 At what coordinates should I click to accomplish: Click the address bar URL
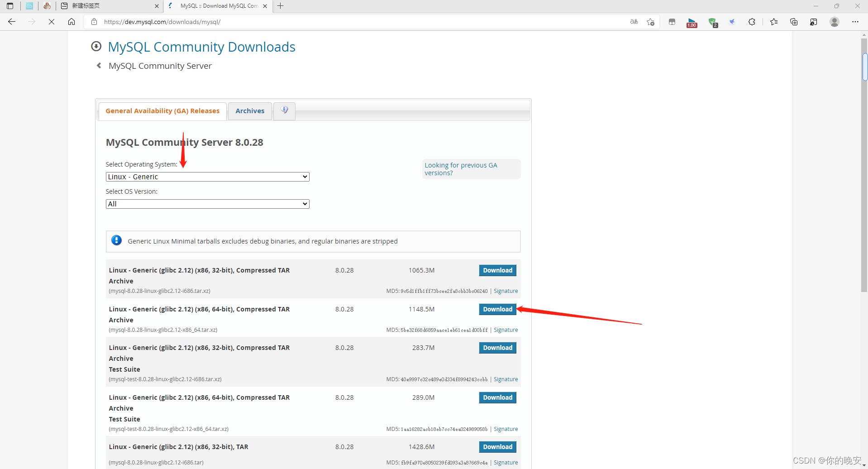click(162, 22)
